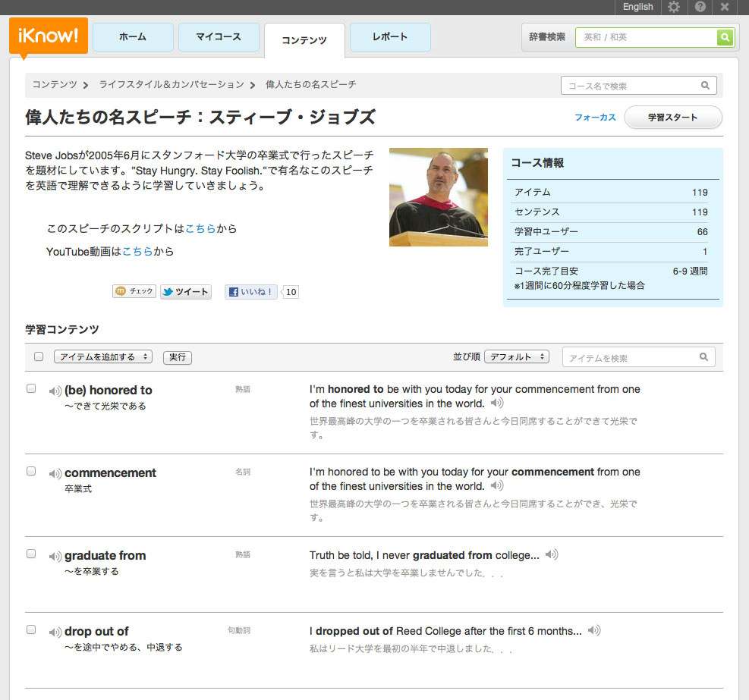
Task: Click the iKnow! logo
Action: tap(49, 36)
